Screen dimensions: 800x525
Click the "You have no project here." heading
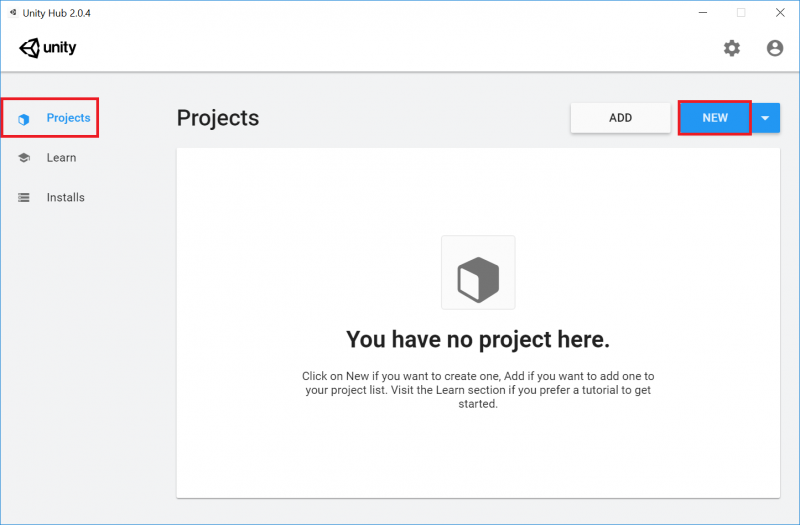point(478,339)
